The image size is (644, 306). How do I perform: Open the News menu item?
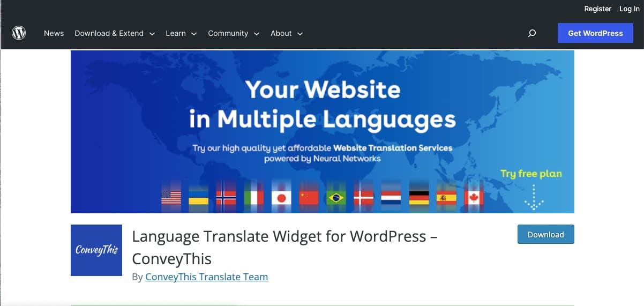[x=54, y=33]
